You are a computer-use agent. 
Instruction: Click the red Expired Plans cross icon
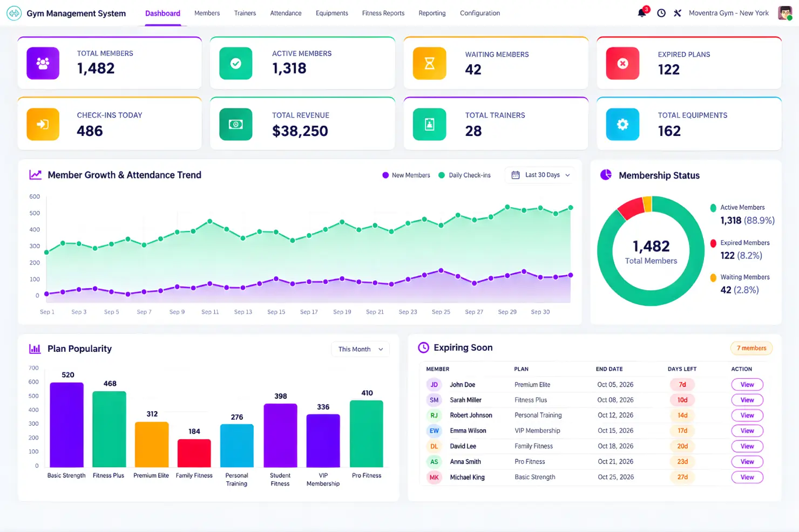tap(622, 63)
